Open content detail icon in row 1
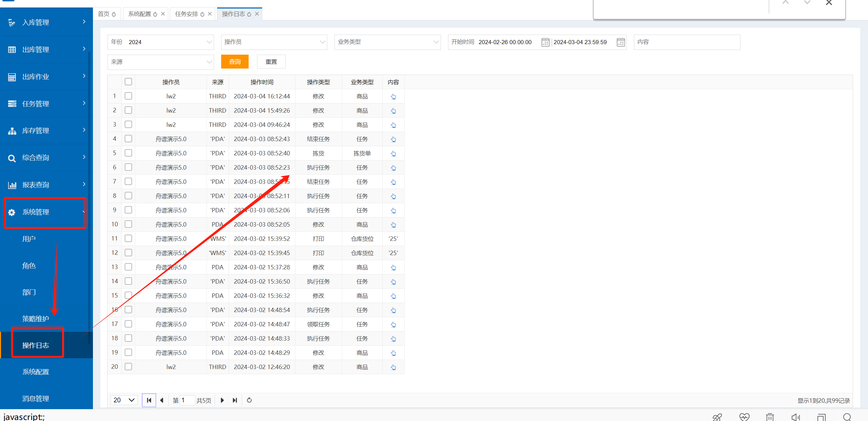The image size is (868, 421). [393, 97]
